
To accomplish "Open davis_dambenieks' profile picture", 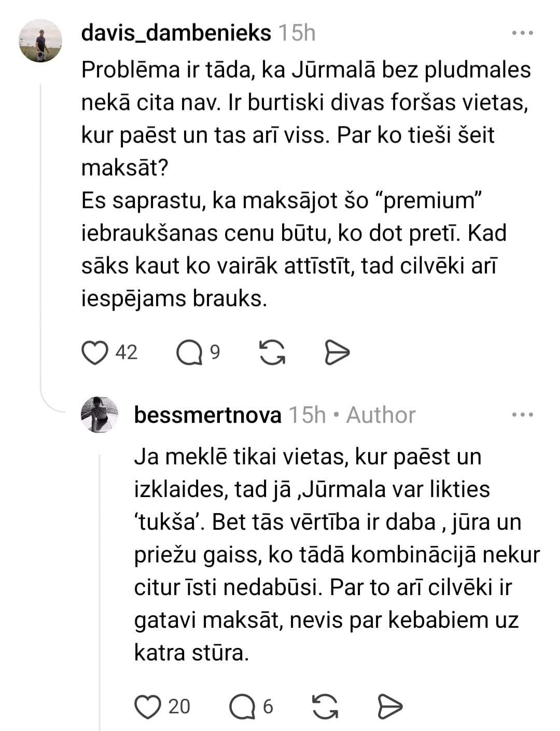I will pyautogui.click(x=40, y=40).
